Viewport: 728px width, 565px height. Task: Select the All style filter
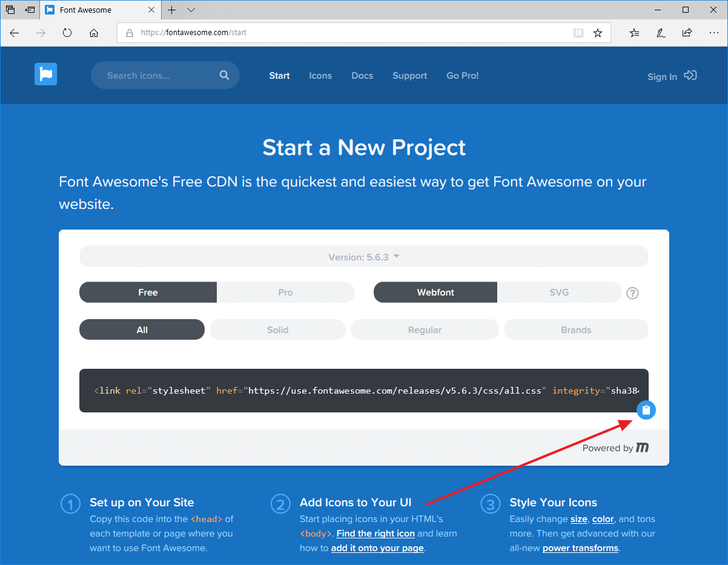click(x=142, y=330)
